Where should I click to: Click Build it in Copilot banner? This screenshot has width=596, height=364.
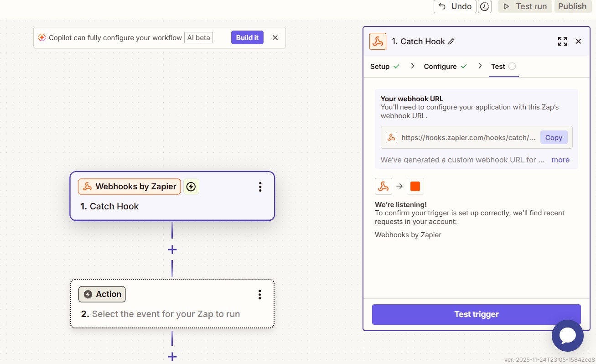coord(247,38)
